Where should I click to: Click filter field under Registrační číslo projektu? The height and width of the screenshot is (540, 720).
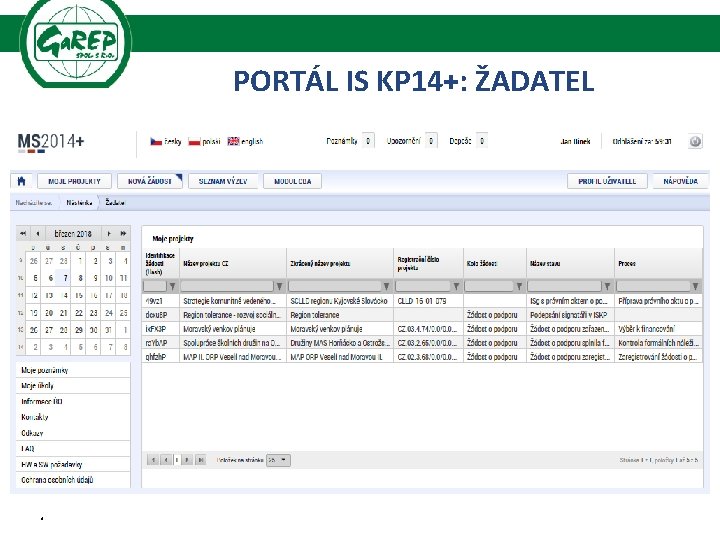click(x=423, y=286)
